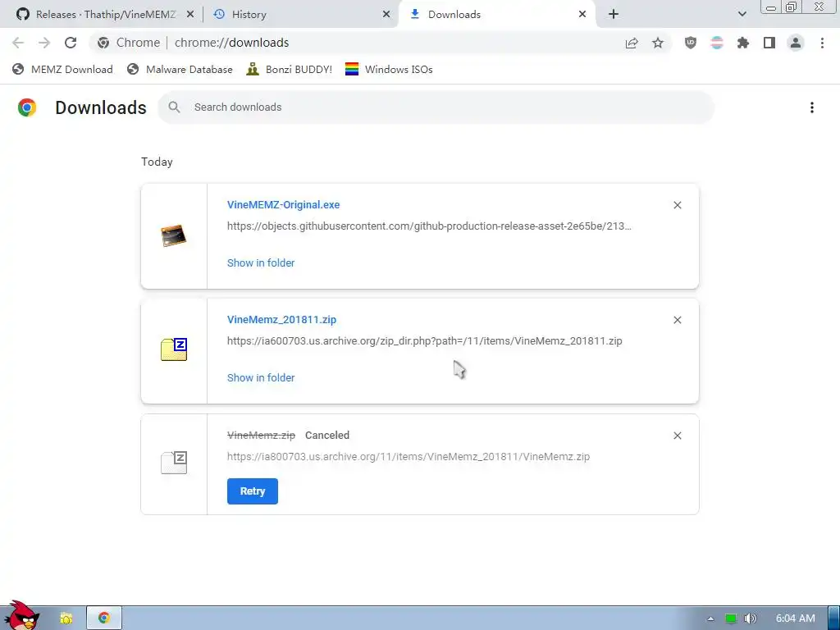The height and width of the screenshot is (630, 840).
Task: Close the Downloads tab
Action: [x=582, y=15]
